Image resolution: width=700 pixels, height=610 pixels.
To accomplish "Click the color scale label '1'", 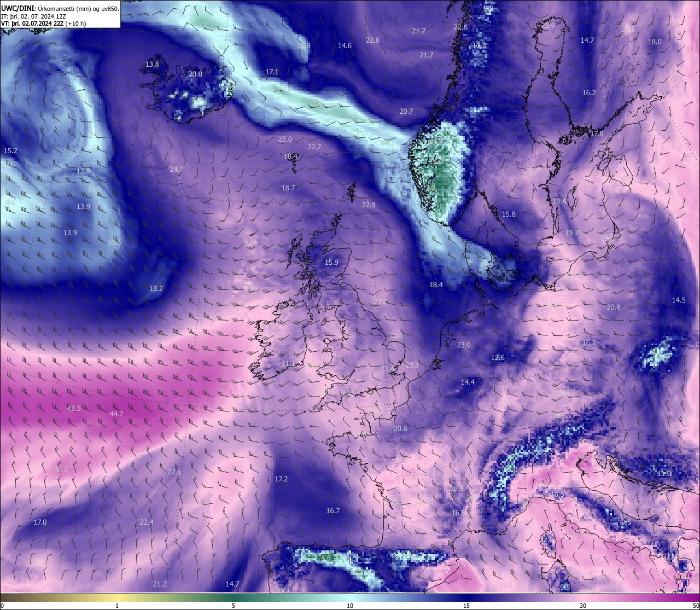I will (x=117, y=606).
